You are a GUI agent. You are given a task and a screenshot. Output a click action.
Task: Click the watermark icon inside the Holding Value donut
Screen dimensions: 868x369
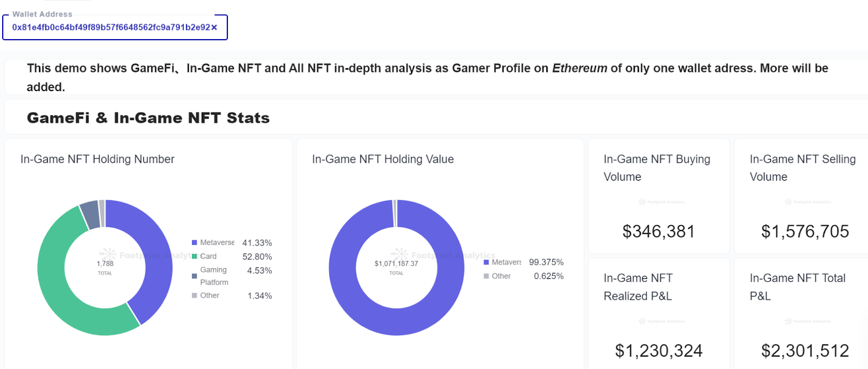(x=400, y=254)
